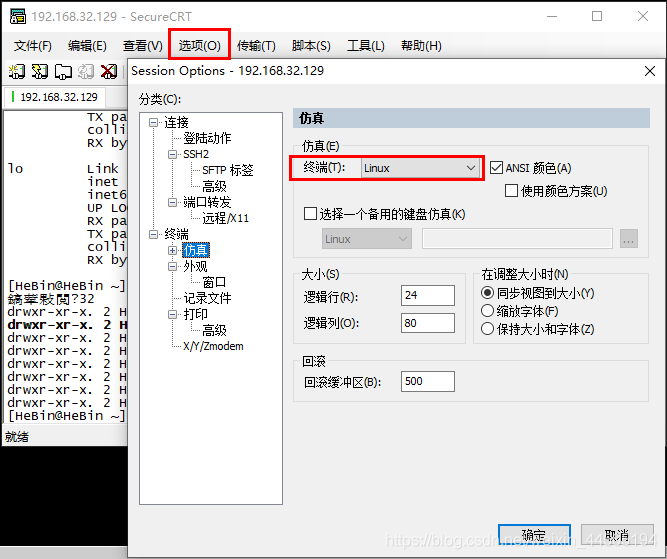Collapse the 外观 tree node

(172, 266)
